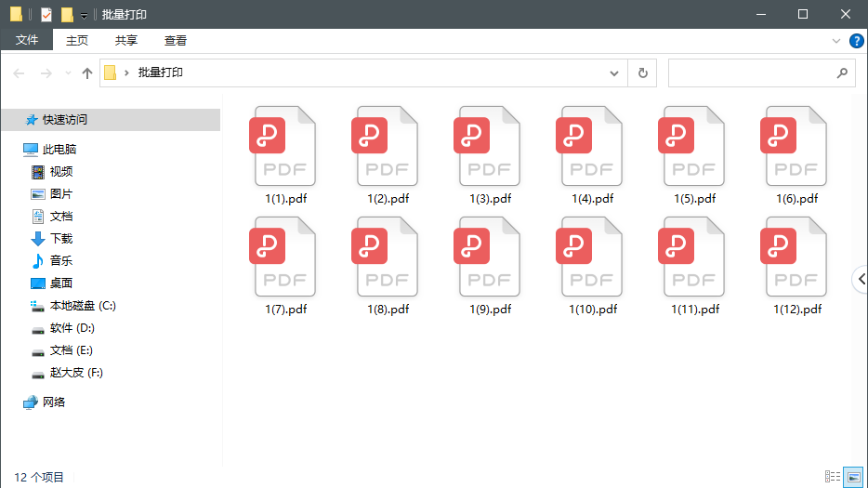Select the 1(12).pdf file icon
This screenshot has width=868, height=488.
[x=794, y=257]
